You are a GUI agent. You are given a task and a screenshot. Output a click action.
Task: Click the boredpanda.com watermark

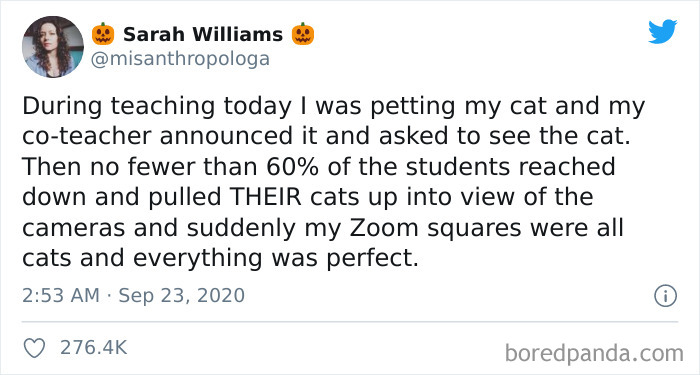(x=594, y=353)
